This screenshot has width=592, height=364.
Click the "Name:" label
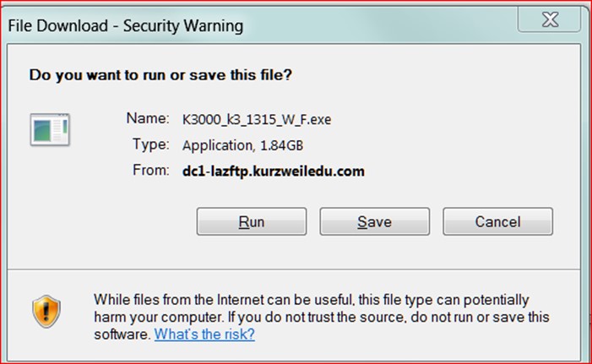(x=148, y=118)
